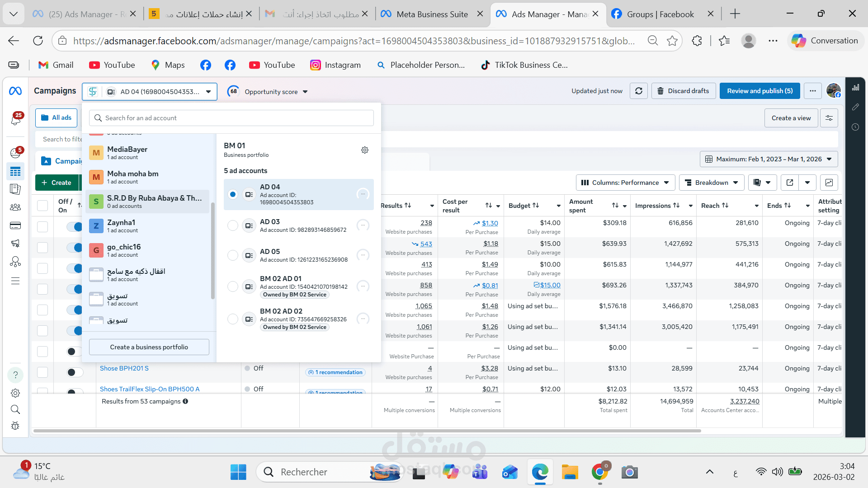Image resolution: width=868 pixels, height=488 pixels.
Task: Switch to Meta Business Suite browser tab
Action: (x=432, y=14)
